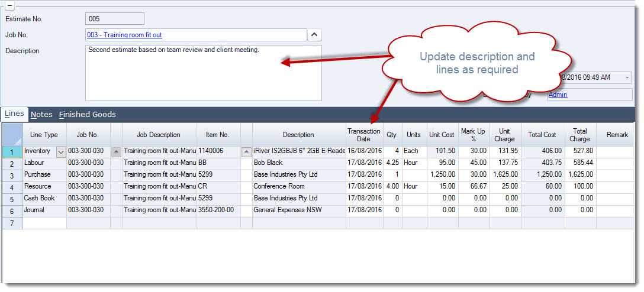Select row header 2
Screen dimensions: 644x292
click(12, 164)
